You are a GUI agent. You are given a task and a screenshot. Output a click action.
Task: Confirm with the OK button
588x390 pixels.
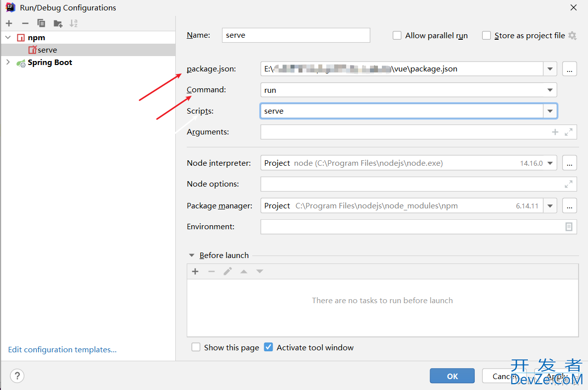point(452,376)
